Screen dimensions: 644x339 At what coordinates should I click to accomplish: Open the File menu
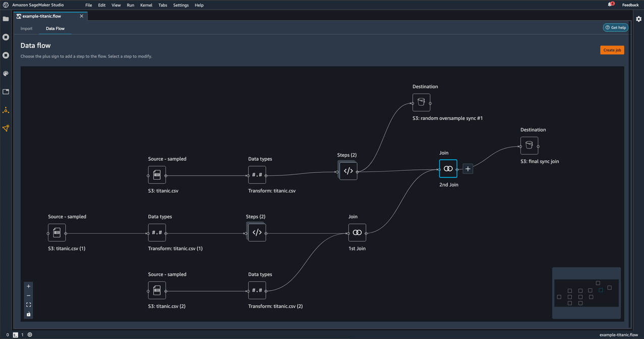pos(89,5)
